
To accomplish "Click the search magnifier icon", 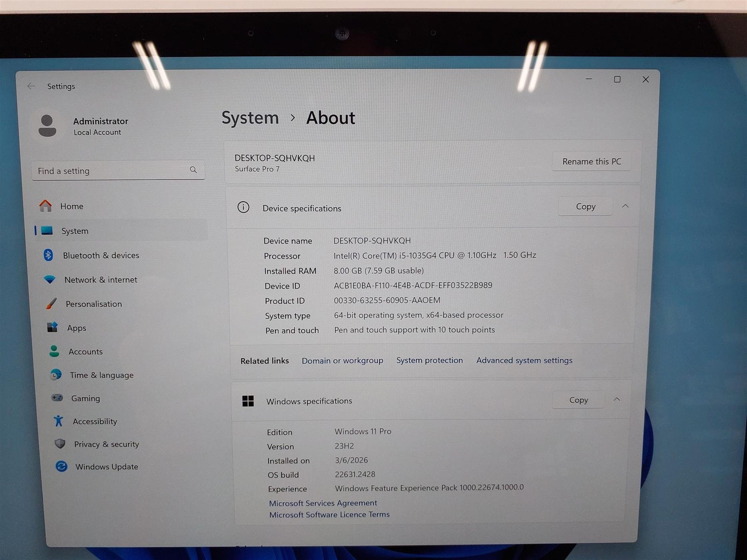I will (x=193, y=170).
